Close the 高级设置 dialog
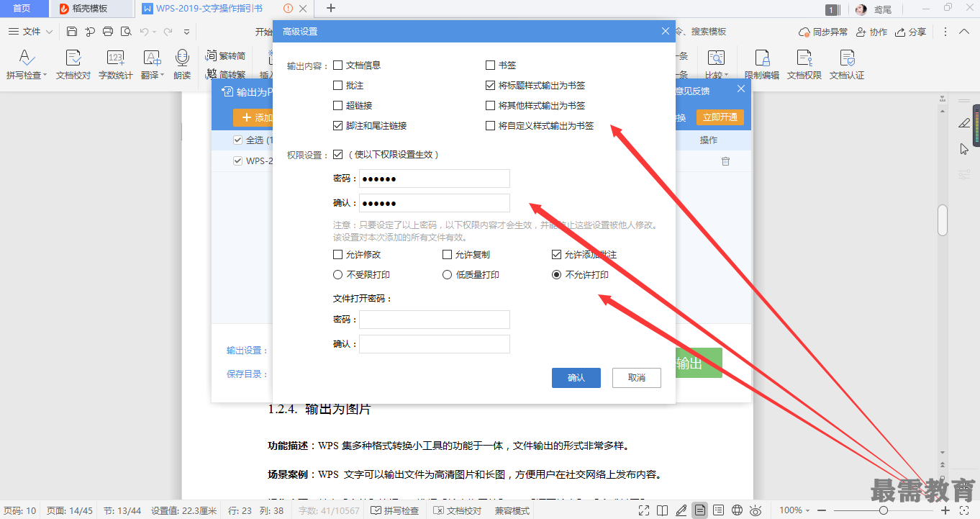 coord(666,31)
